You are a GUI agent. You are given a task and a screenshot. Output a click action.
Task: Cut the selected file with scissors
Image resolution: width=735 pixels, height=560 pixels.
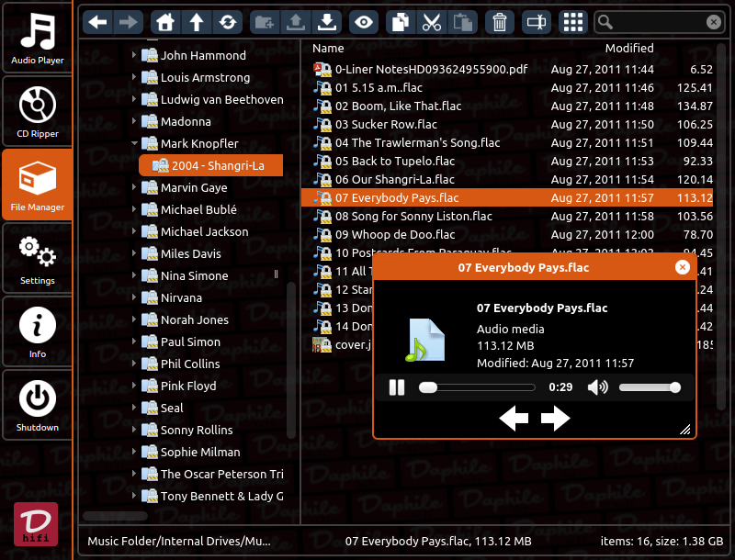click(x=431, y=22)
